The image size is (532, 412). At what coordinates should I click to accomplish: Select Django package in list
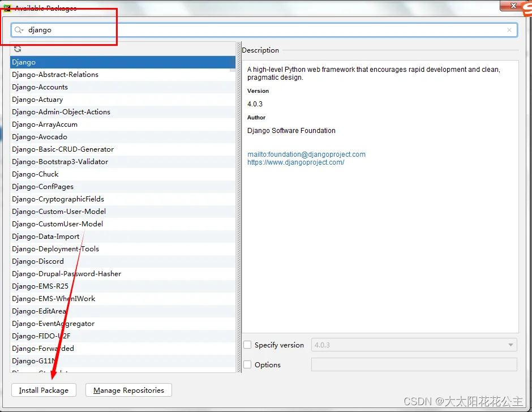(x=24, y=62)
